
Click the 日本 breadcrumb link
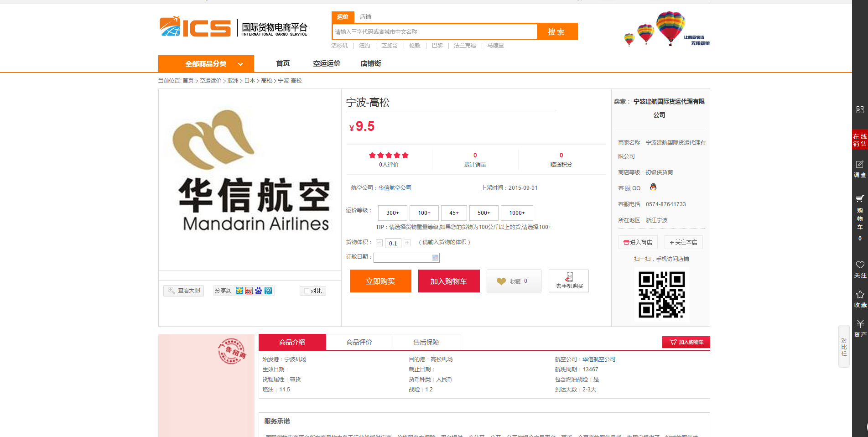(250, 81)
